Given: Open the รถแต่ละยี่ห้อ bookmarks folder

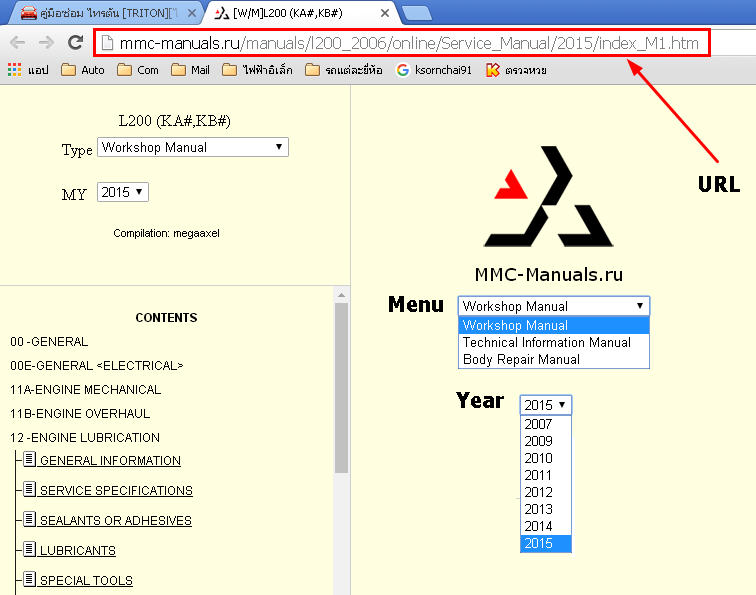Looking at the screenshot, I should click(344, 70).
